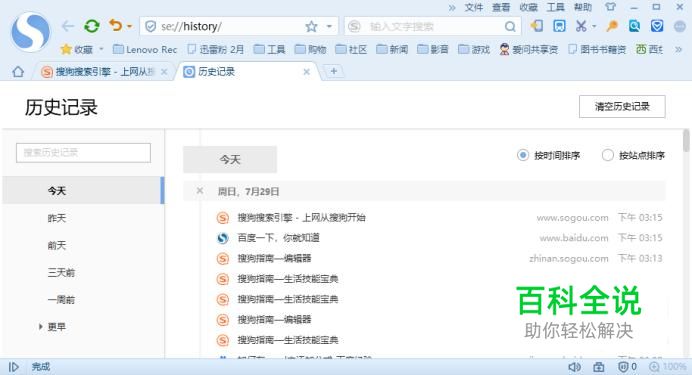The width and height of the screenshot is (692, 375).
Task: Select the 按时间排序 radio button
Action: point(523,155)
